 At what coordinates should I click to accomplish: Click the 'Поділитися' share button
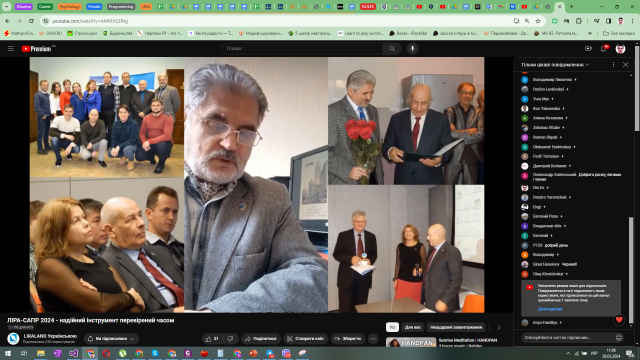pos(260,339)
